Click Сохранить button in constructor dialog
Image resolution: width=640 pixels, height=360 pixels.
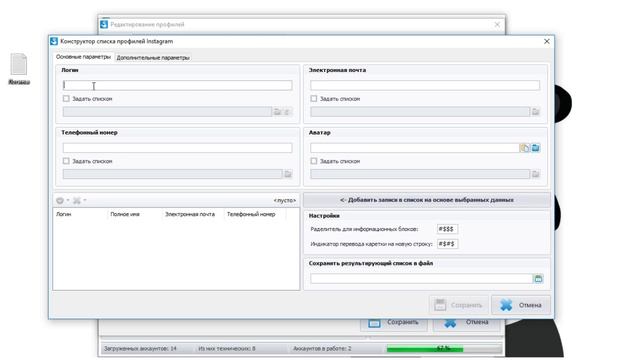point(458,305)
